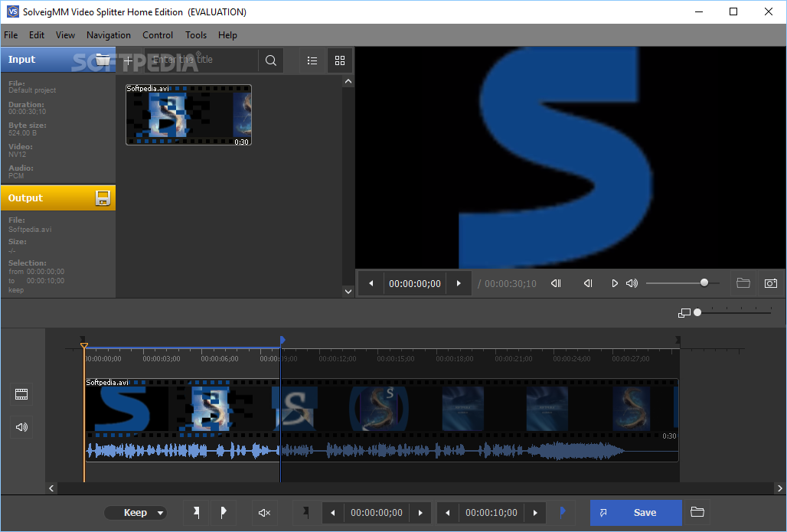
Task: Click the go to start marker flag
Action: point(305,512)
